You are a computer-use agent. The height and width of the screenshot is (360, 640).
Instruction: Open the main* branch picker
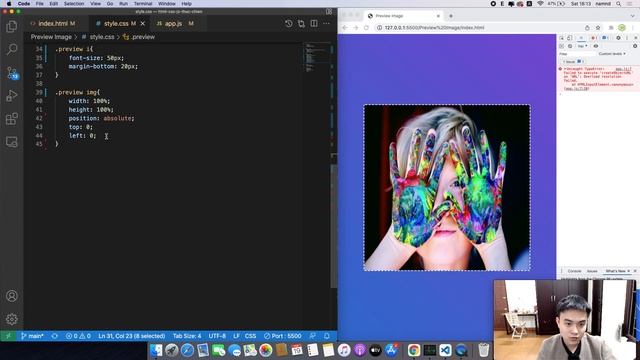pyautogui.click(x=32, y=336)
